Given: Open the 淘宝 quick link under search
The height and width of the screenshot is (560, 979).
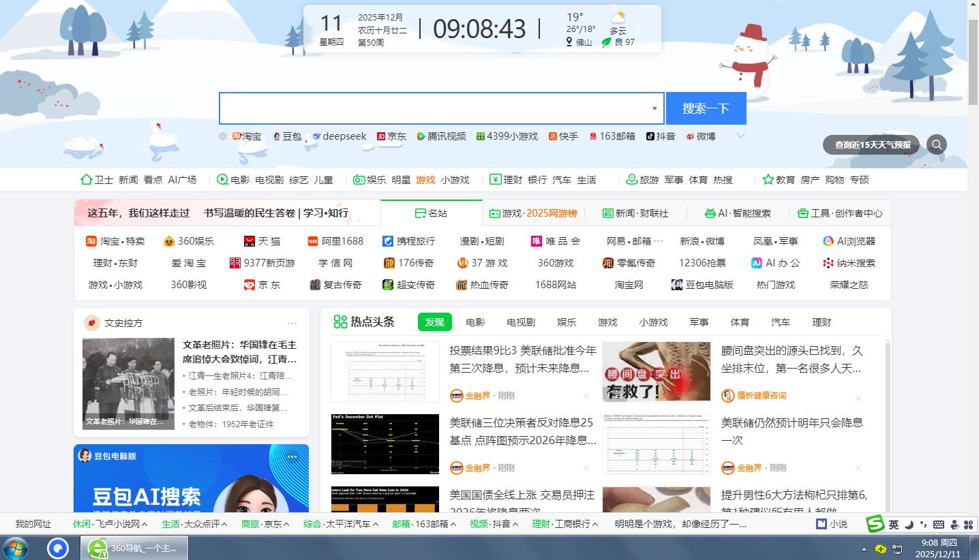Looking at the screenshot, I should [x=247, y=136].
